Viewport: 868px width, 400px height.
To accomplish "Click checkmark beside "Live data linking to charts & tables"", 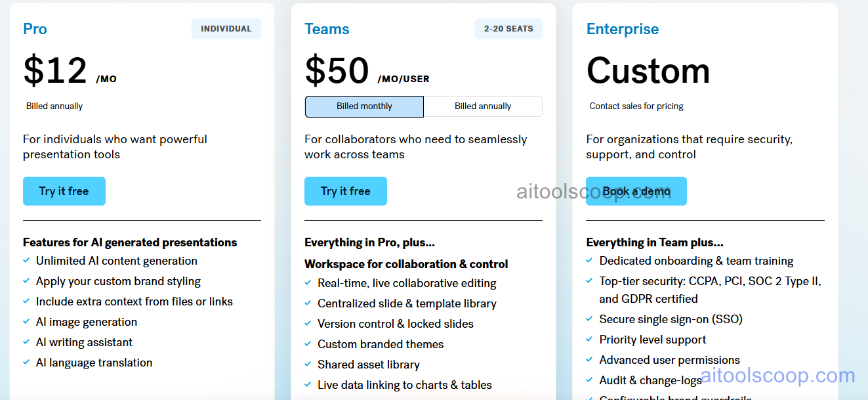I will pos(308,385).
